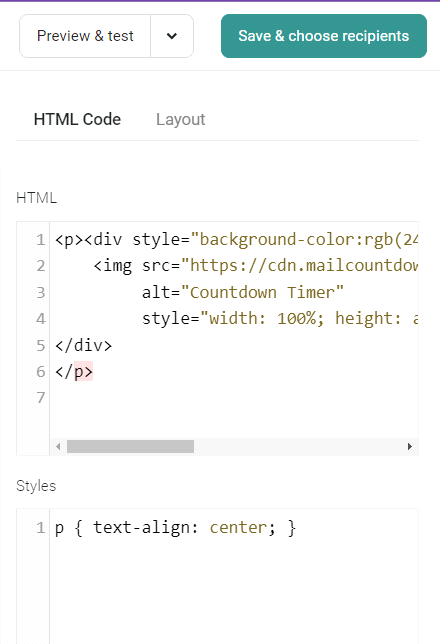Click Save & choose recipients button
The height and width of the screenshot is (644, 440).
(324, 36)
